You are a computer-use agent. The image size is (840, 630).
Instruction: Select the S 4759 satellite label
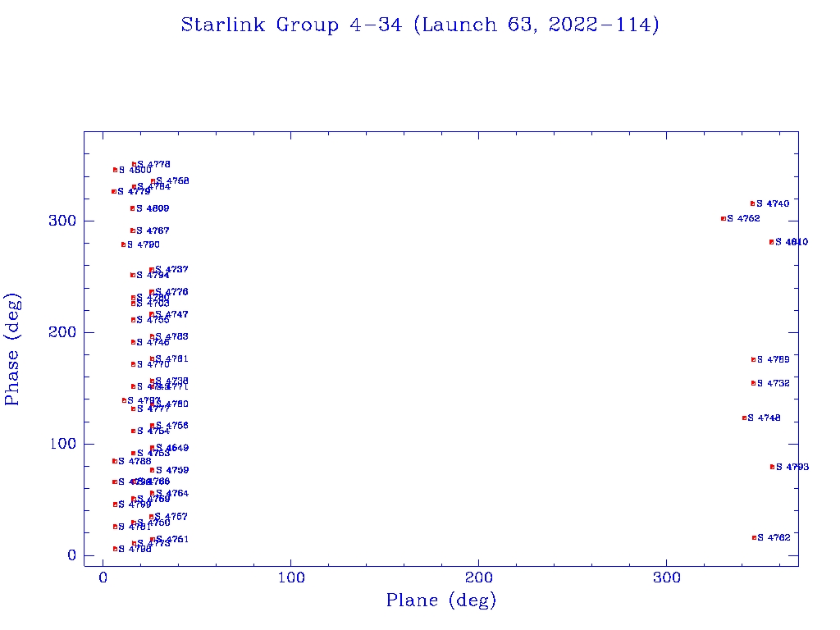coord(172,470)
